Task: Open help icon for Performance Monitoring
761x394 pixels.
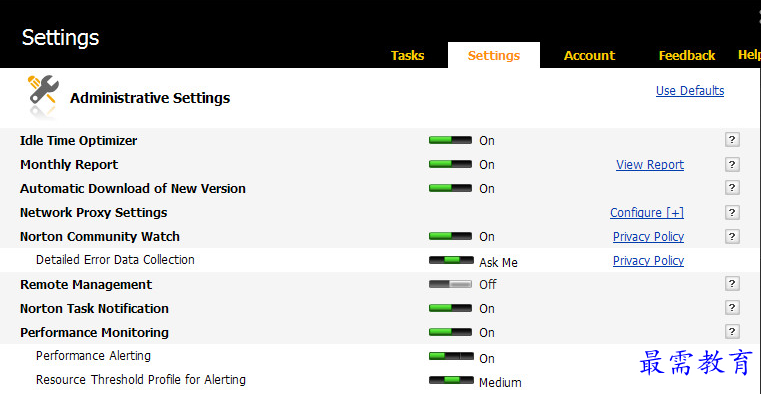Action: [x=732, y=332]
